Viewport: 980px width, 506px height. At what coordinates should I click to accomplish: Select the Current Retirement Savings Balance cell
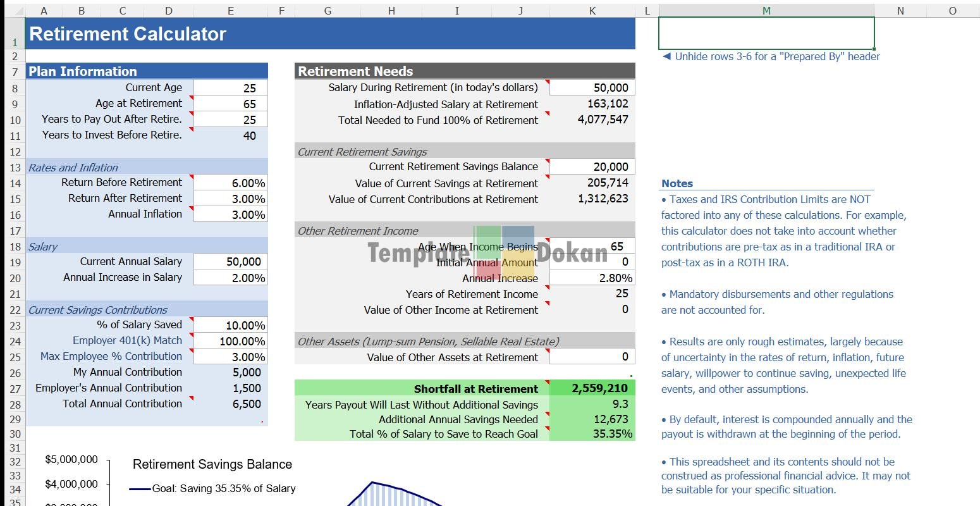pyautogui.click(x=592, y=167)
